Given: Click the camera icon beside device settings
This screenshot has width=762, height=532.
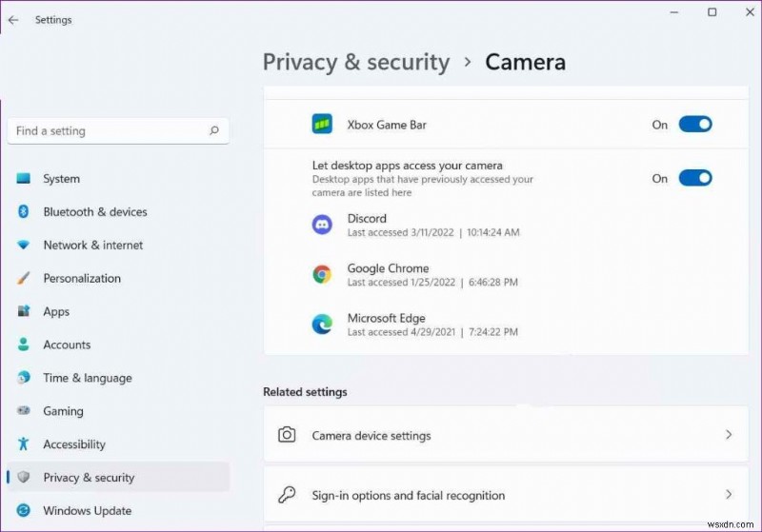Looking at the screenshot, I should 287,434.
